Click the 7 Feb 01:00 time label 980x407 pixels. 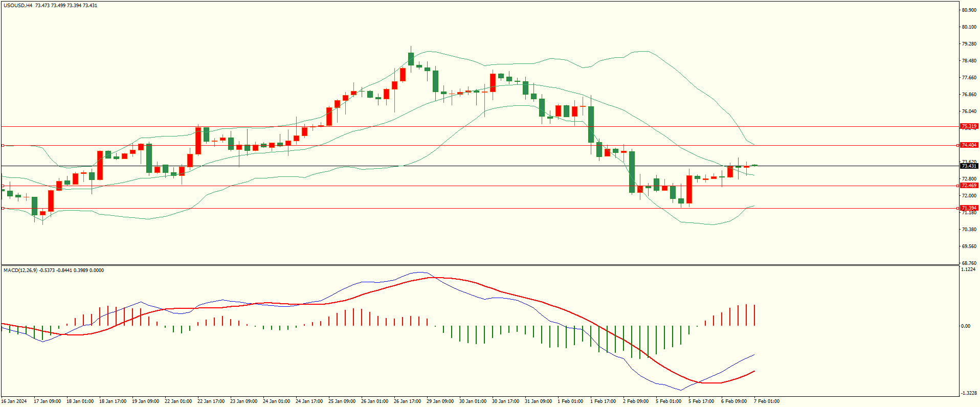(x=766, y=401)
